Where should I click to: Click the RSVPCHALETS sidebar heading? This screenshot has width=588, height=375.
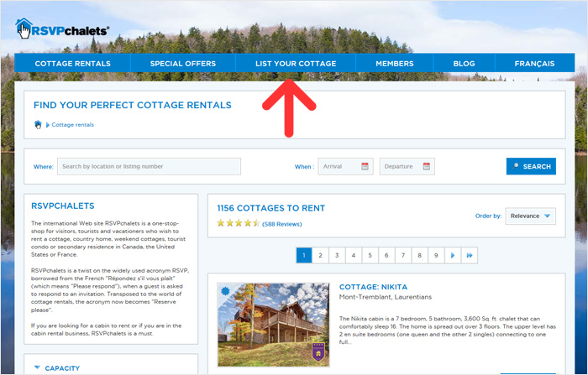coord(63,206)
